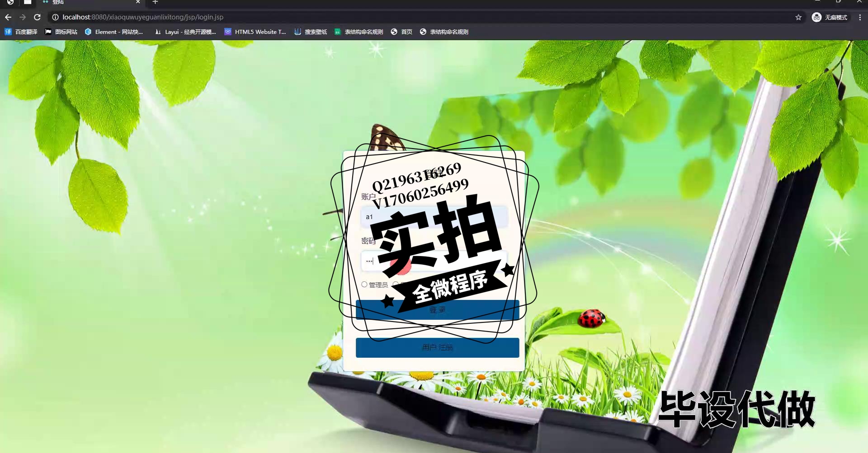This screenshot has height=453, width=868.
Task: Close the 登录 browser tab
Action: [138, 2]
